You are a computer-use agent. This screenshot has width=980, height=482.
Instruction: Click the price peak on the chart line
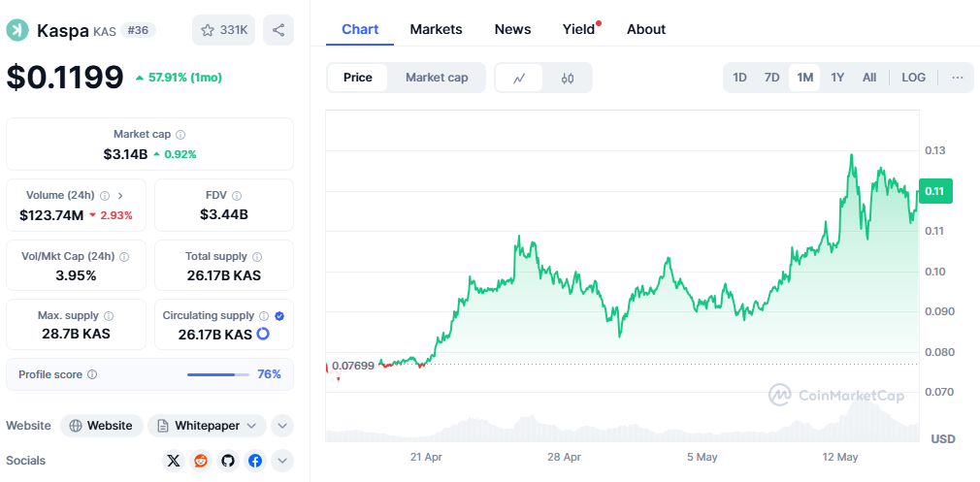[851, 155]
